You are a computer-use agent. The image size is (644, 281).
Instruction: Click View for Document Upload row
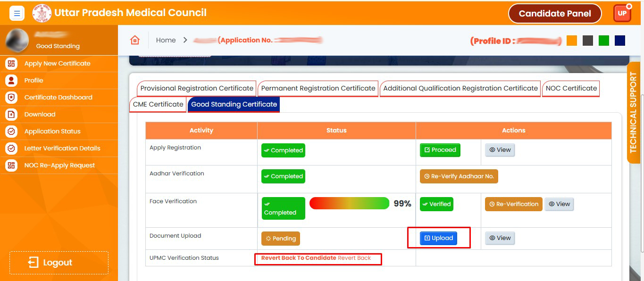500,238
